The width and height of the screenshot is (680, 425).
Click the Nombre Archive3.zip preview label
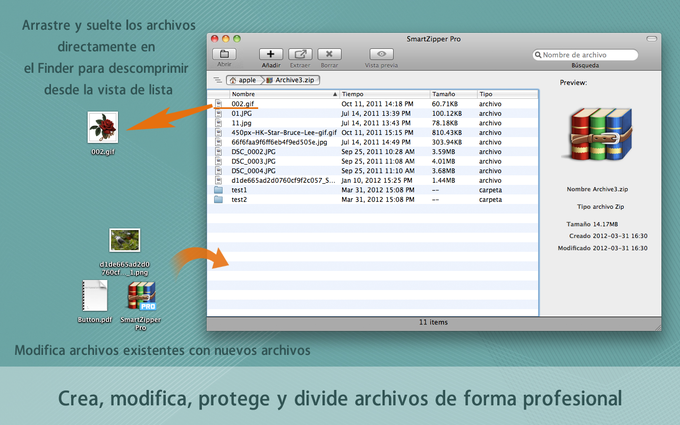597,189
